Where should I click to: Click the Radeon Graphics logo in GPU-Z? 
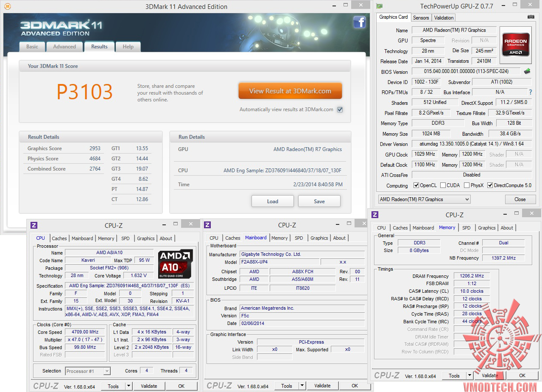516,45
